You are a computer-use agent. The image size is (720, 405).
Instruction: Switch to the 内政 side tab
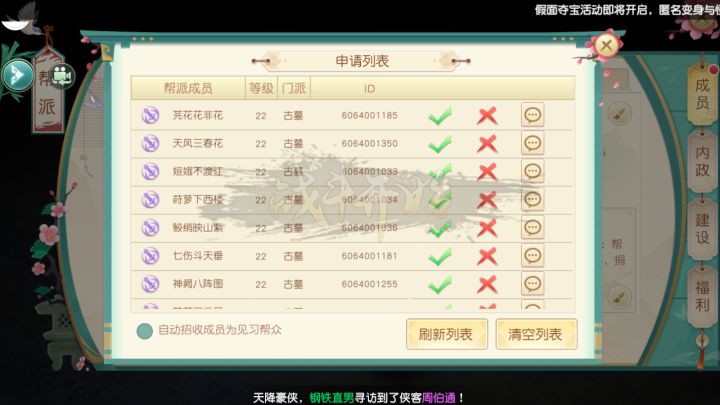tap(702, 162)
